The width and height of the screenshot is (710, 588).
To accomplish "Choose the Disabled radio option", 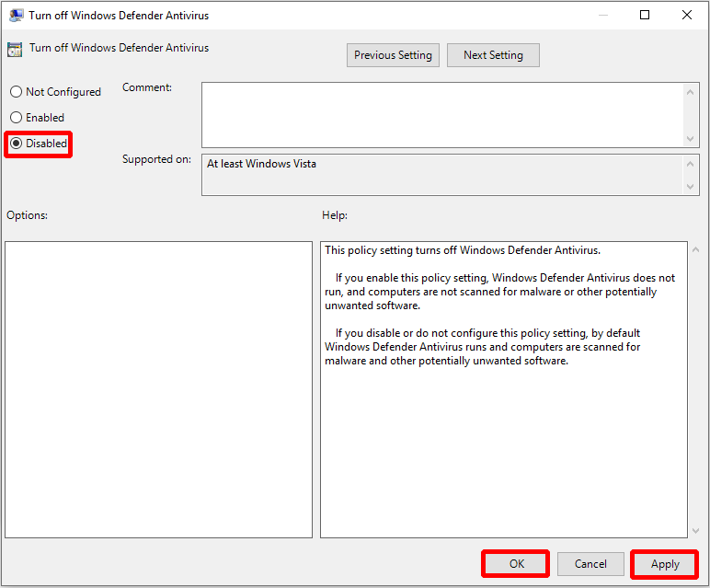I will 39,144.
